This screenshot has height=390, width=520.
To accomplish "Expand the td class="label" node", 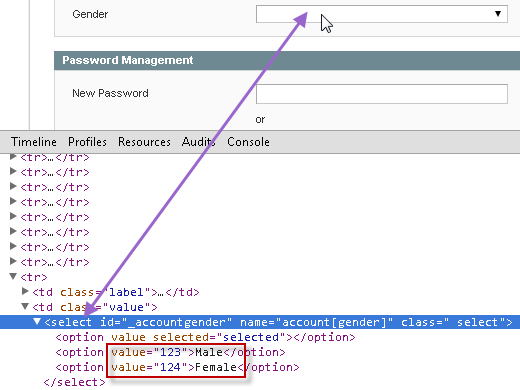I will pos(25,291).
